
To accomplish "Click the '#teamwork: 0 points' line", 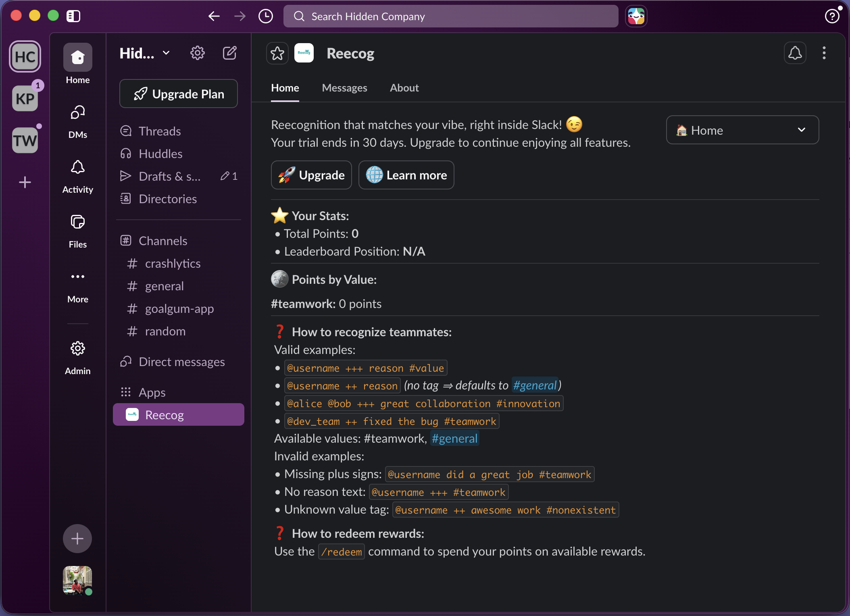I will 326,304.
